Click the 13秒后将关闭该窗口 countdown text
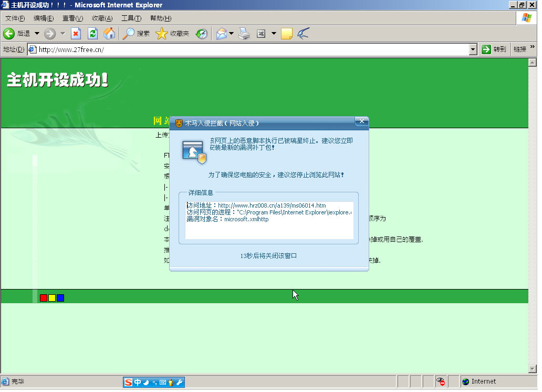Viewport: 542px width, 392px height. click(268, 256)
